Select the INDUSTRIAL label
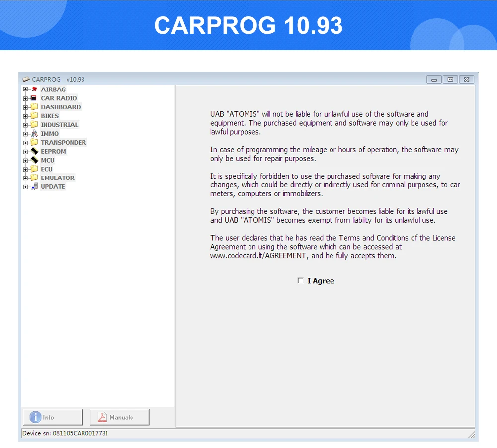Image resolution: width=497 pixels, height=448 pixels. click(x=59, y=125)
